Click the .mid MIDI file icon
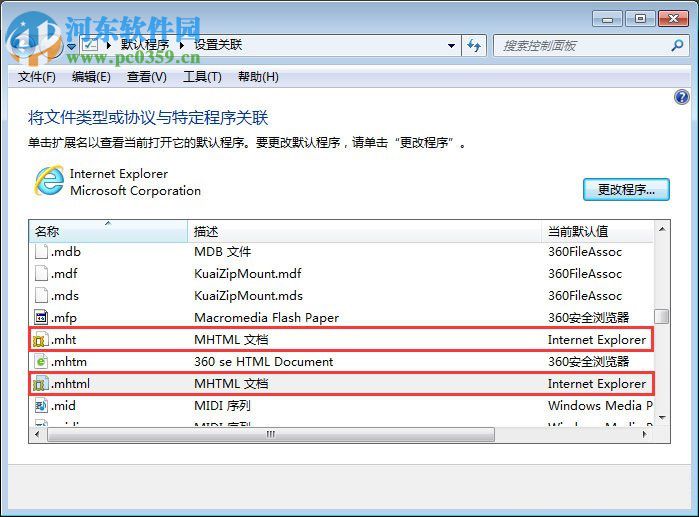 41,406
